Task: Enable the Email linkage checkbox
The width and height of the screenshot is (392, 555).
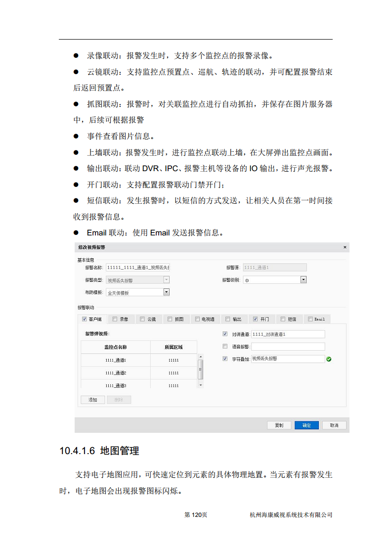Action: tap(310, 319)
